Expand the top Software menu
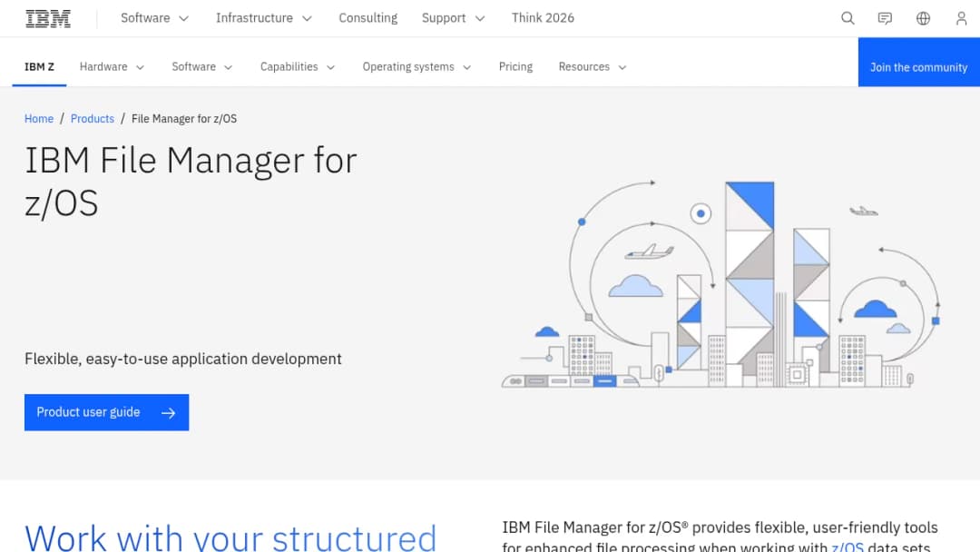 pos(154,18)
